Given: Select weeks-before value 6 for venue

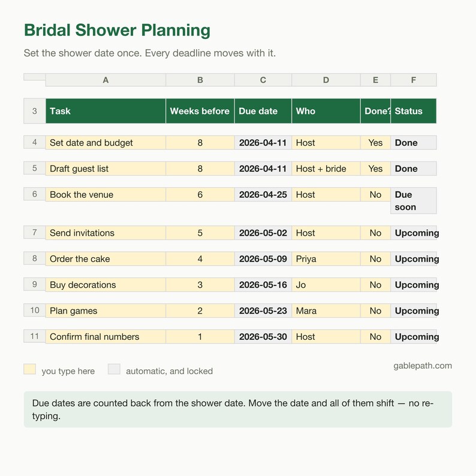Looking at the screenshot, I should coord(200,195).
